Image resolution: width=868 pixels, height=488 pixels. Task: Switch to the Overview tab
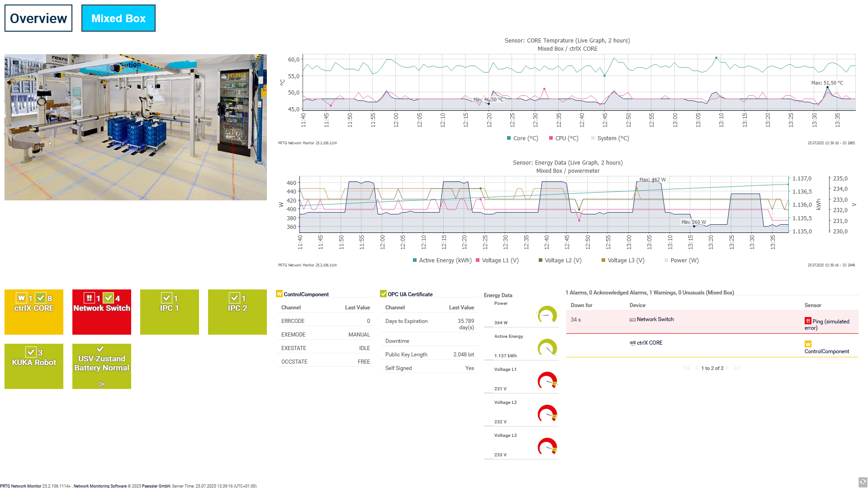pyautogui.click(x=38, y=18)
